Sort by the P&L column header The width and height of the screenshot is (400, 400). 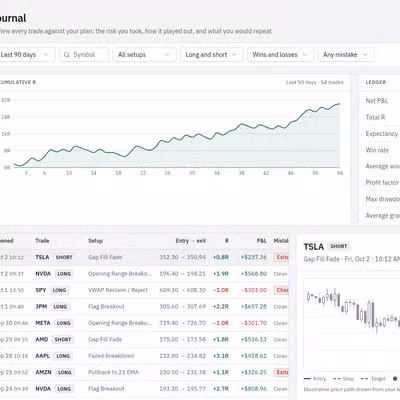click(262, 241)
